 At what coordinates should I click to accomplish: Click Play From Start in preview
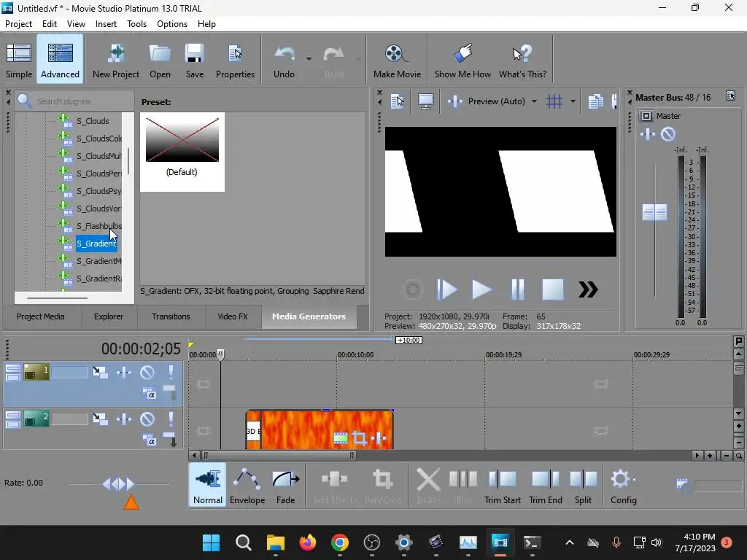click(x=447, y=289)
